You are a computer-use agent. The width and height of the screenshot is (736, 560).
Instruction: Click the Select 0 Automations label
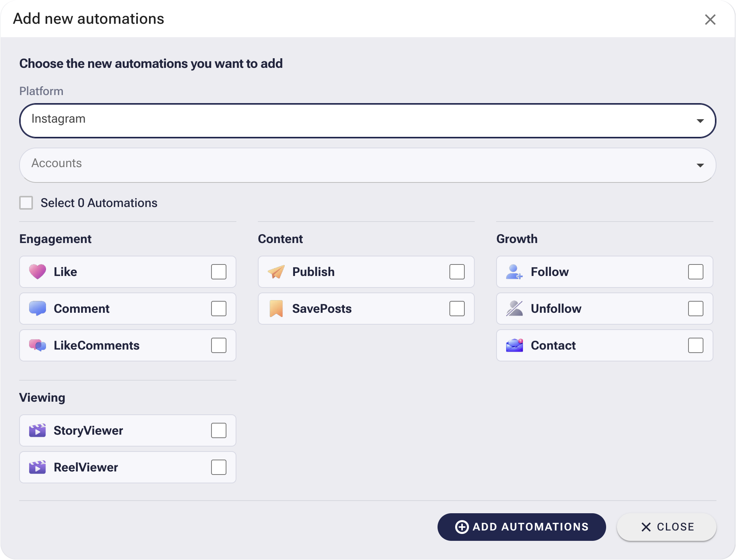click(99, 203)
